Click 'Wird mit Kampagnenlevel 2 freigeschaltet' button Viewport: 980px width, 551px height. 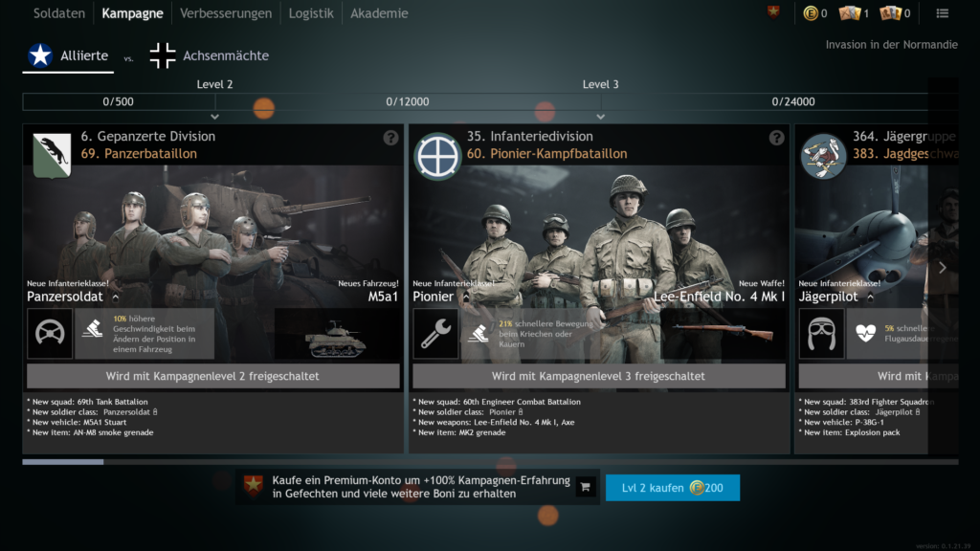(x=212, y=376)
